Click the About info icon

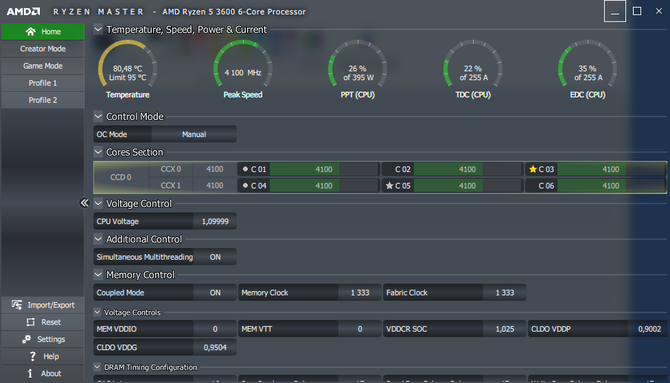(30, 373)
